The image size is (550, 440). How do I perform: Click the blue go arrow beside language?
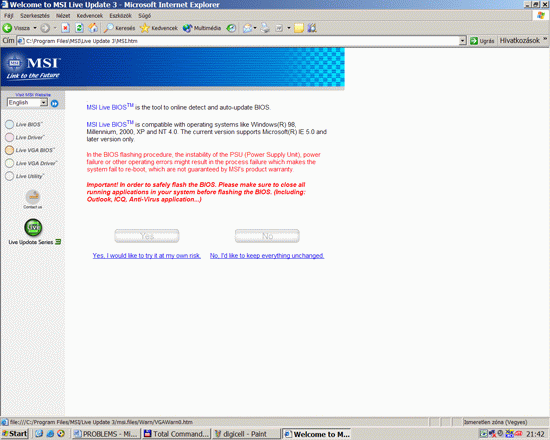click(x=54, y=103)
